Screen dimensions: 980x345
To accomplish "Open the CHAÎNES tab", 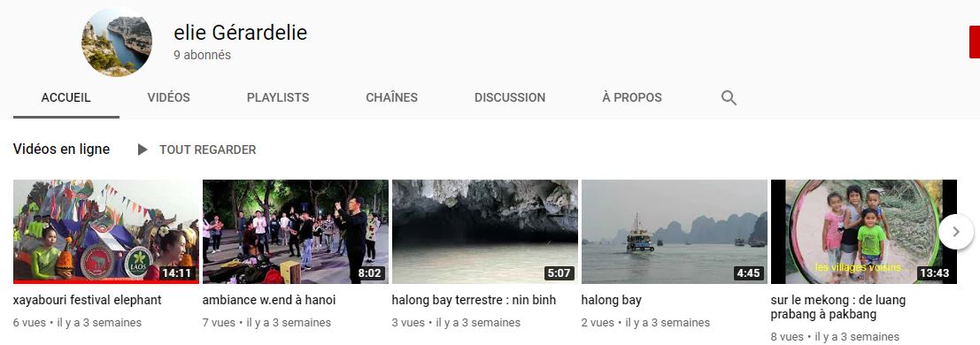I will point(392,97).
